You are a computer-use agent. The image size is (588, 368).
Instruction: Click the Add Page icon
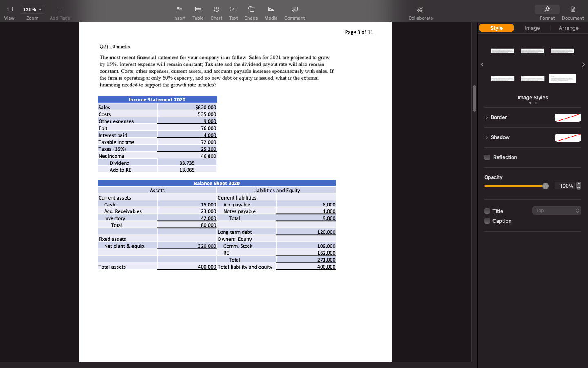pyautogui.click(x=60, y=9)
